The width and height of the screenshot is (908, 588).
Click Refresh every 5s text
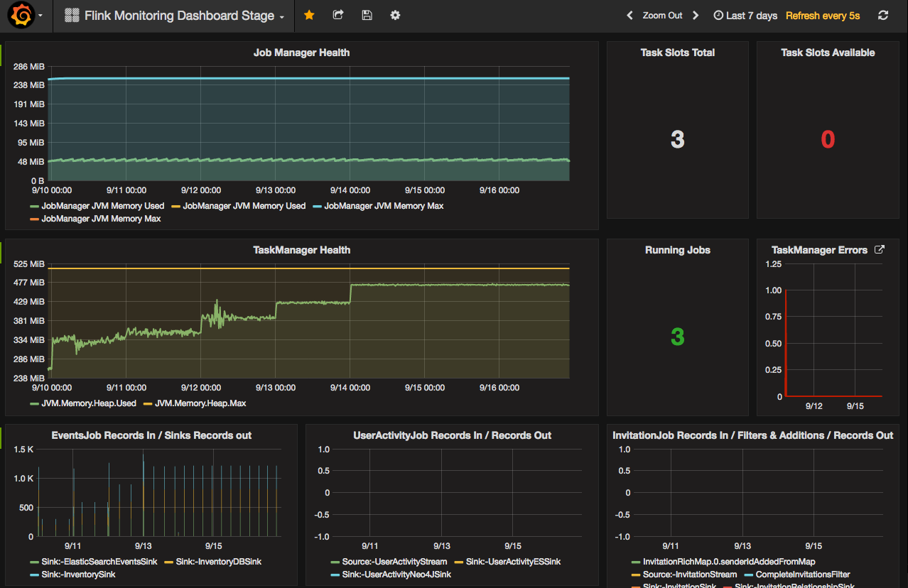(823, 16)
